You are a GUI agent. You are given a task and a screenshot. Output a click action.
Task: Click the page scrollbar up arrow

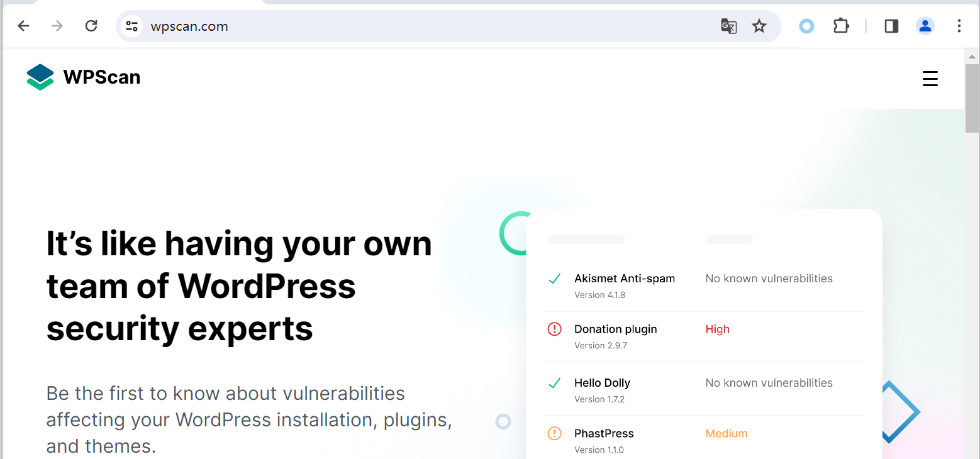point(972,56)
